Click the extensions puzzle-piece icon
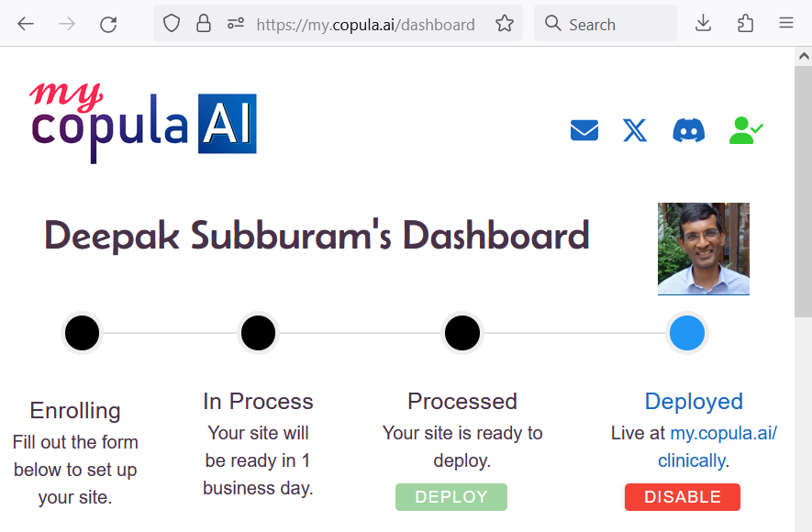812x532 pixels. (x=745, y=23)
